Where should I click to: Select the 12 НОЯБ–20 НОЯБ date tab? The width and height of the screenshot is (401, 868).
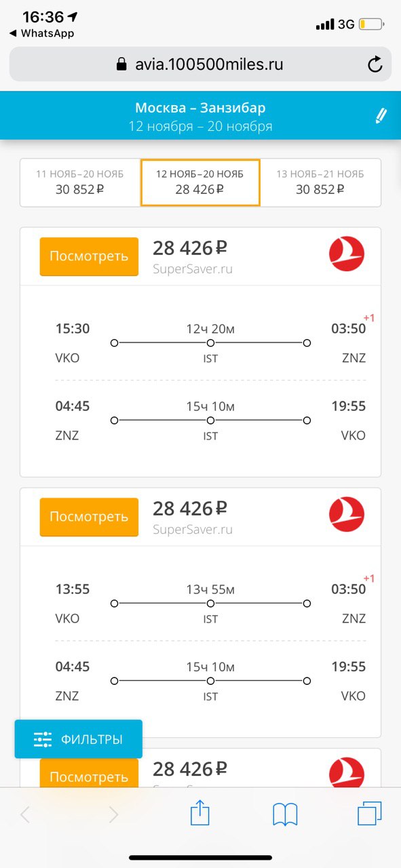pyautogui.click(x=200, y=182)
